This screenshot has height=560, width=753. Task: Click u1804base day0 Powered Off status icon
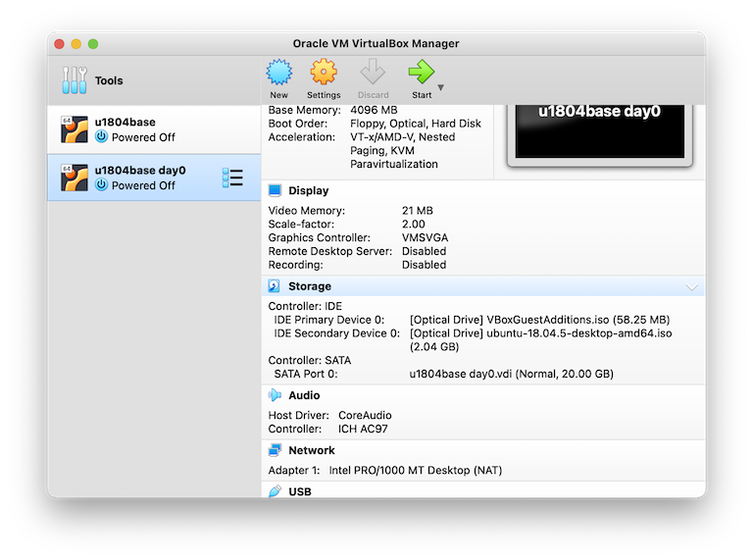101,184
